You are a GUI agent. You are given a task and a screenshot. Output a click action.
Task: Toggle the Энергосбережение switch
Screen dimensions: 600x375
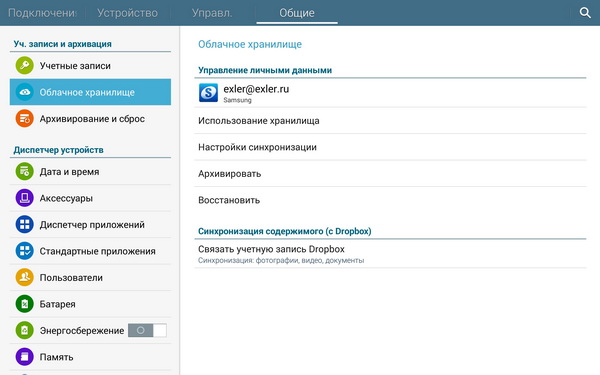(147, 330)
